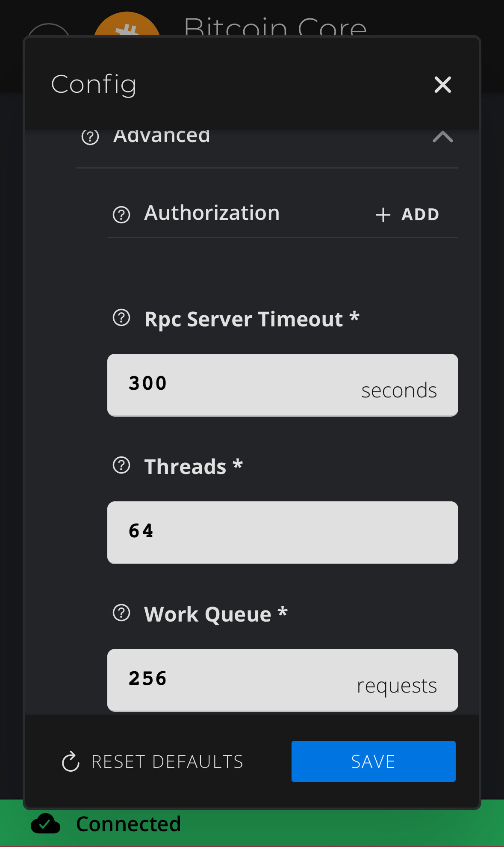
Task: Click the circular reset arrow icon
Action: [71, 762]
